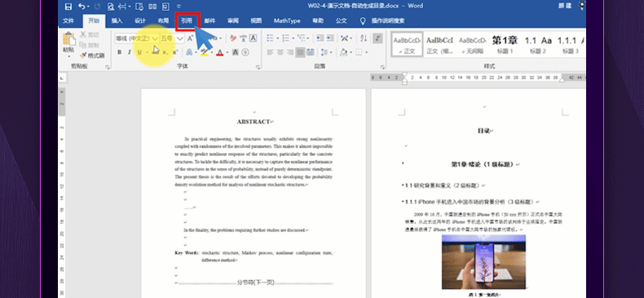This screenshot has width=644, height=298.
Task: Switch to the MathType tab
Action: tap(287, 21)
